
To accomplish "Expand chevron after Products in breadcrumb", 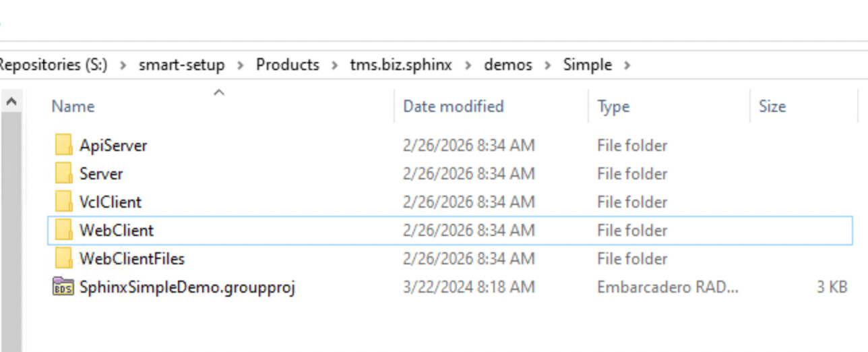I will pyautogui.click(x=335, y=65).
